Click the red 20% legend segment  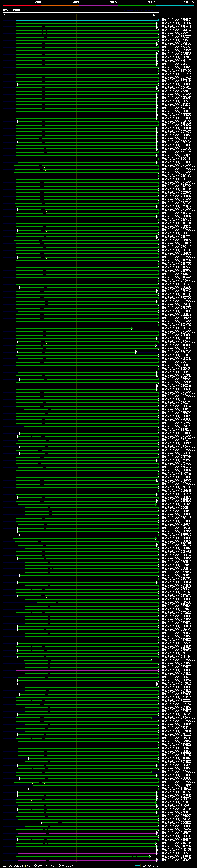(22, 6)
